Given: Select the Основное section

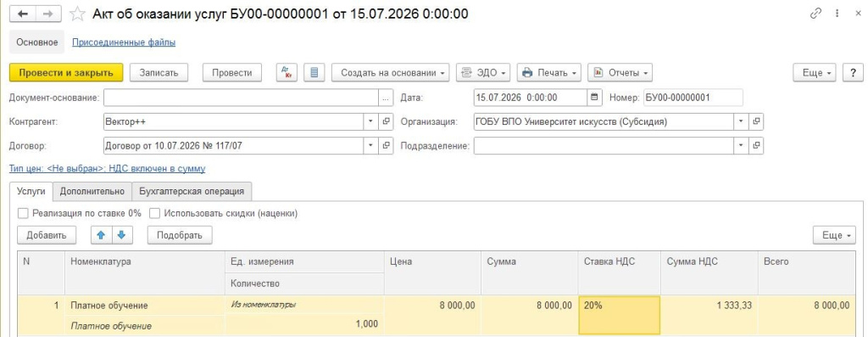Looking at the screenshot, I should click(36, 42).
